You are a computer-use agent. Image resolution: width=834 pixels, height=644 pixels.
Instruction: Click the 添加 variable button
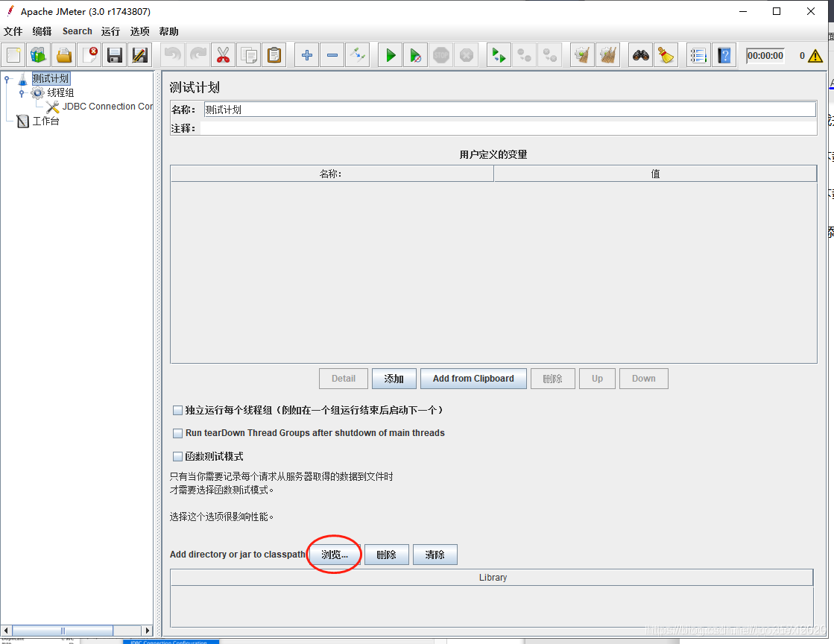[x=394, y=379]
